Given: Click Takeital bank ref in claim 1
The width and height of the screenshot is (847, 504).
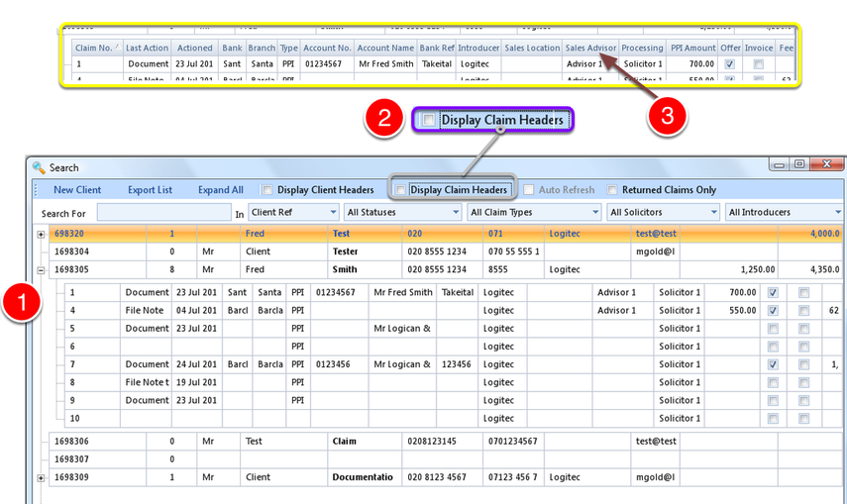Looking at the screenshot, I should coord(458,292).
